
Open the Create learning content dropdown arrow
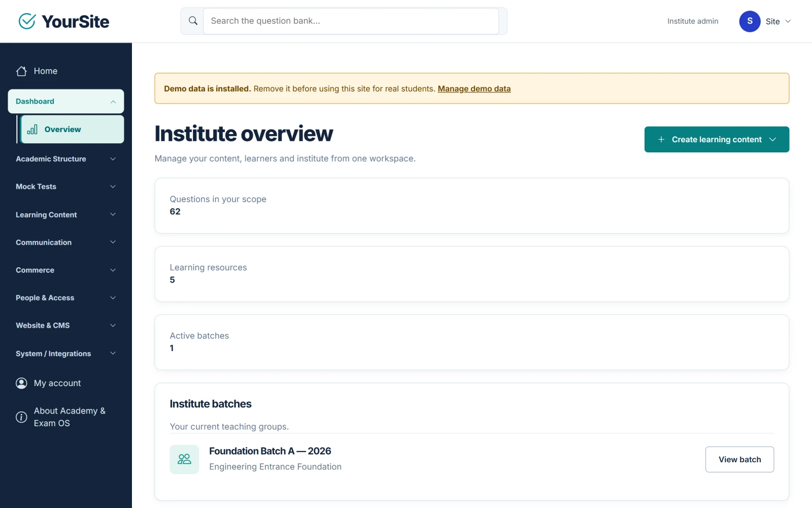click(x=772, y=139)
